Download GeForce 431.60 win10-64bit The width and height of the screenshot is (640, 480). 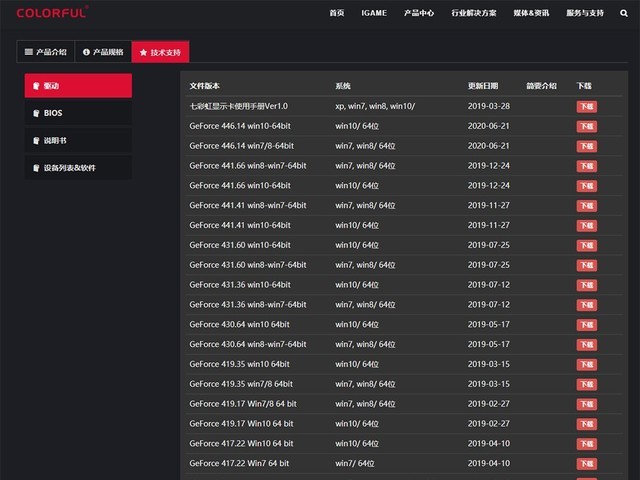[x=587, y=245]
